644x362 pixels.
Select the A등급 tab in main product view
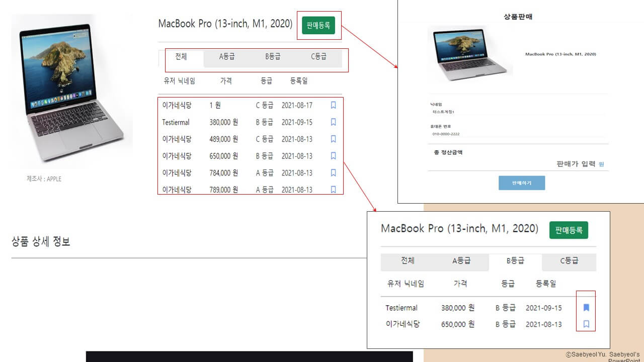227,57
